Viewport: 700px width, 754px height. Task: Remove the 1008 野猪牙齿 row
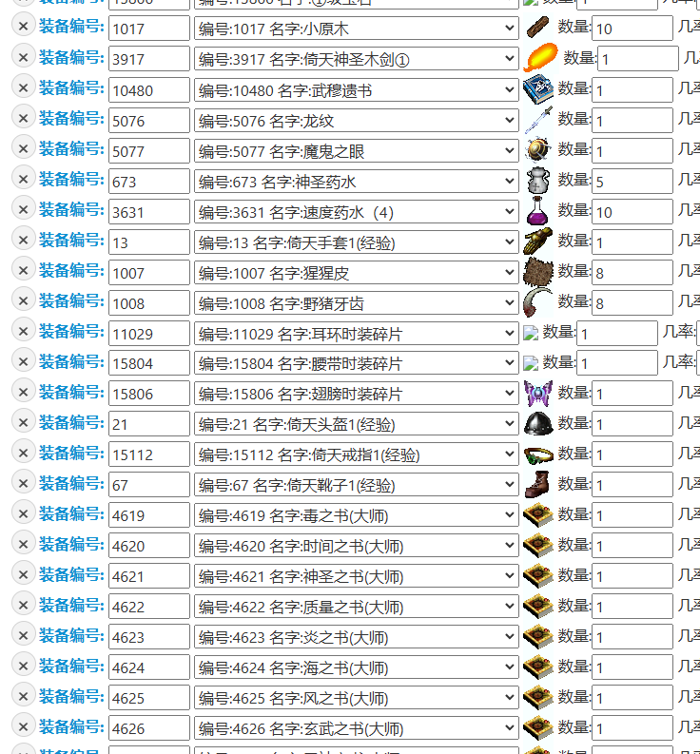pos(23,300)
